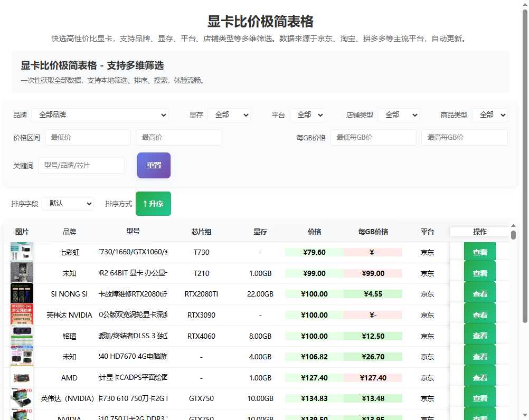Image resolution: width=529 pixels, height=420 pixels.
Task: Click 查看 button on the RTX3090 row
Action: coord(480,314)
